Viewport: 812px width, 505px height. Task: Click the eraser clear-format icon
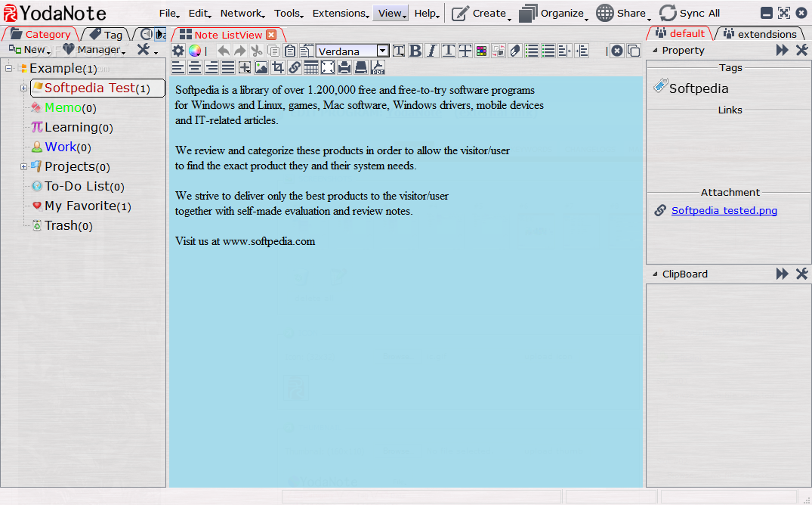tap(514, 51)
